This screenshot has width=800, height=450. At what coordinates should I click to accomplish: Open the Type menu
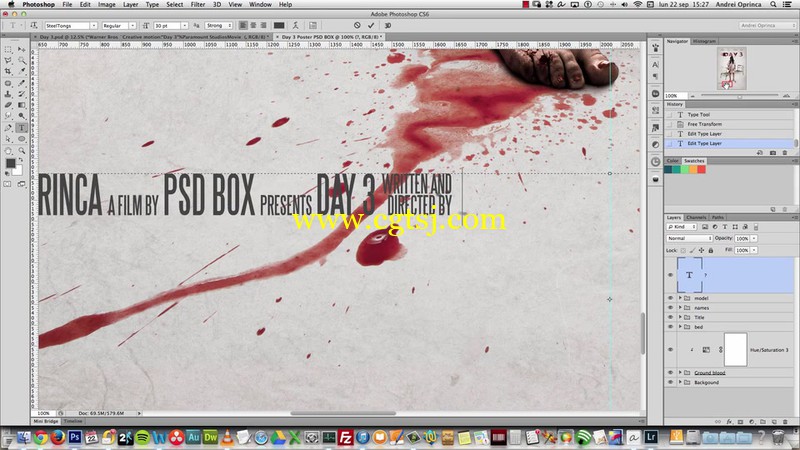pyautogui.click(x=152, y=4)
